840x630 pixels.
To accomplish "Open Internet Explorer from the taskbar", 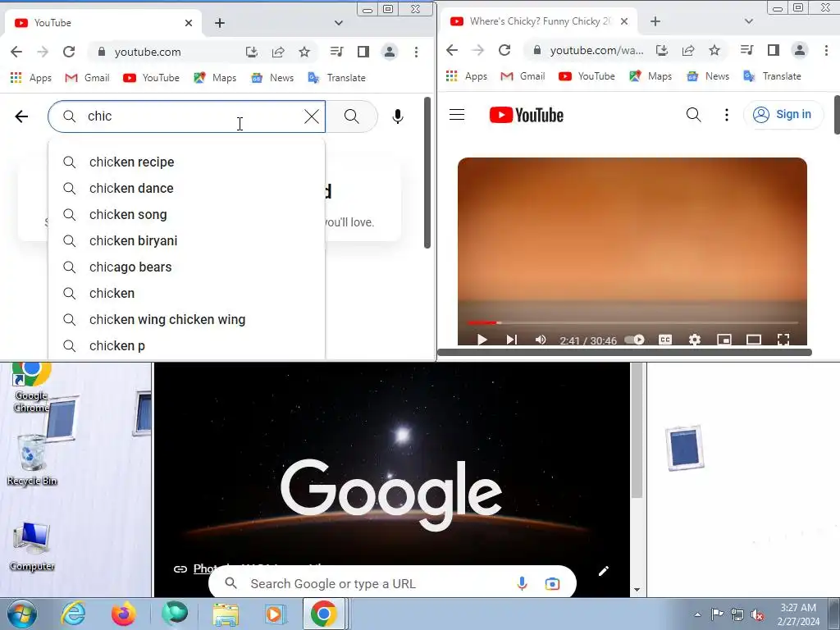I will point(73,614).
